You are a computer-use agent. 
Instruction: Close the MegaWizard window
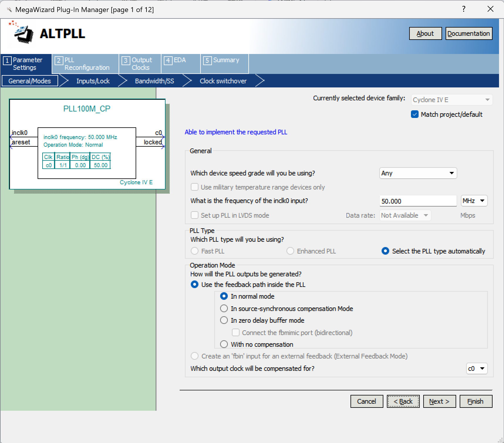pos(490,9)
